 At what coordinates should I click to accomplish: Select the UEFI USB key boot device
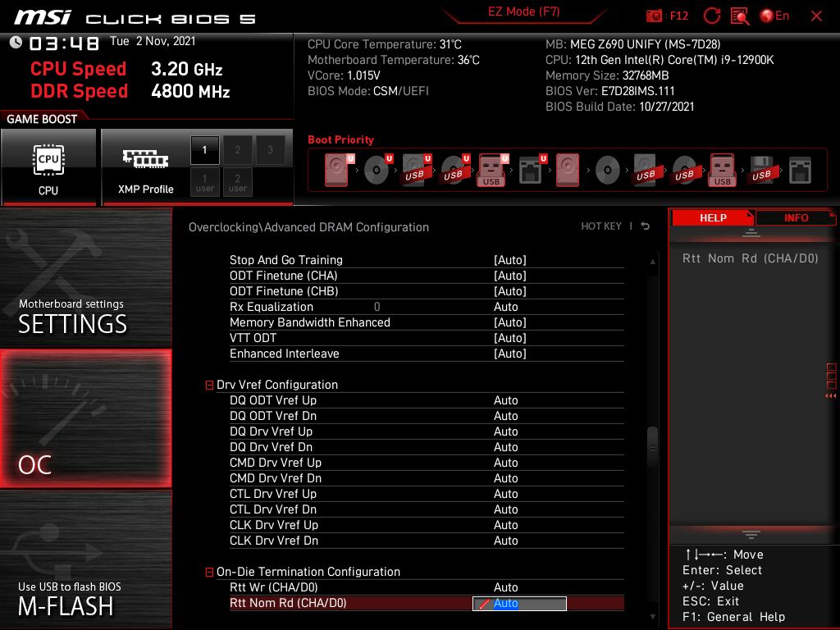point(492,170)
